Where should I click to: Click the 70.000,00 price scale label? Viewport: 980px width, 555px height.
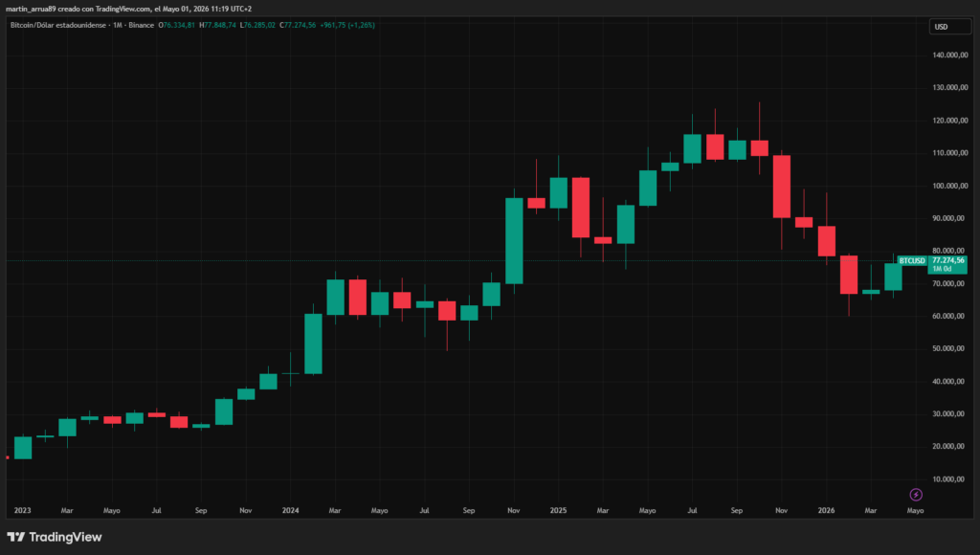[948, 283]
